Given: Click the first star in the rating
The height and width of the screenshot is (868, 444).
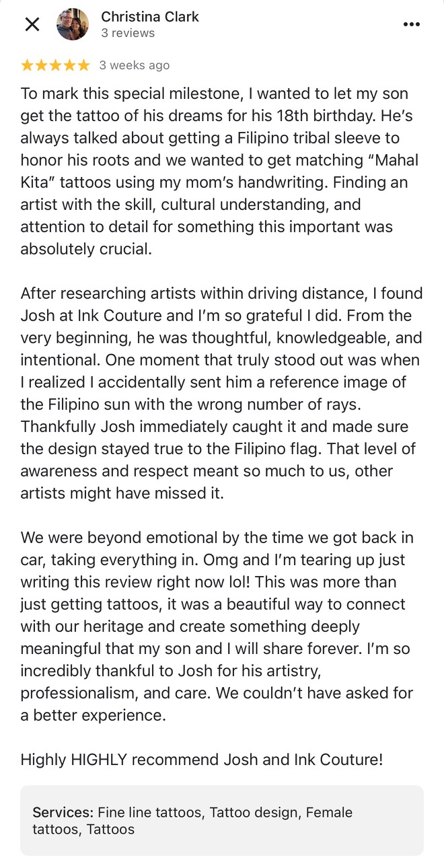Looking at the screenshot, I should coord(28,65).
